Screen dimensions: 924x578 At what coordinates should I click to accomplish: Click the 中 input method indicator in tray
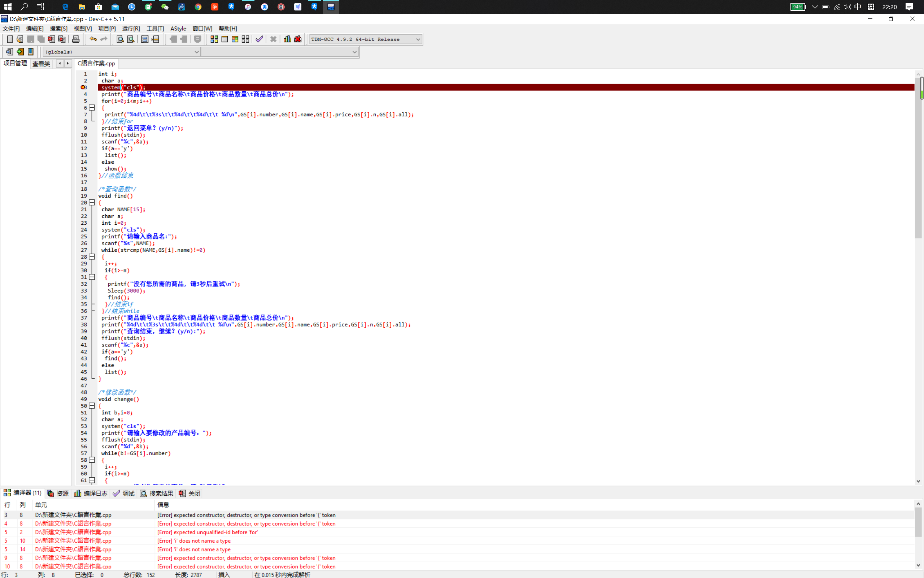click(x=858, y=7)
